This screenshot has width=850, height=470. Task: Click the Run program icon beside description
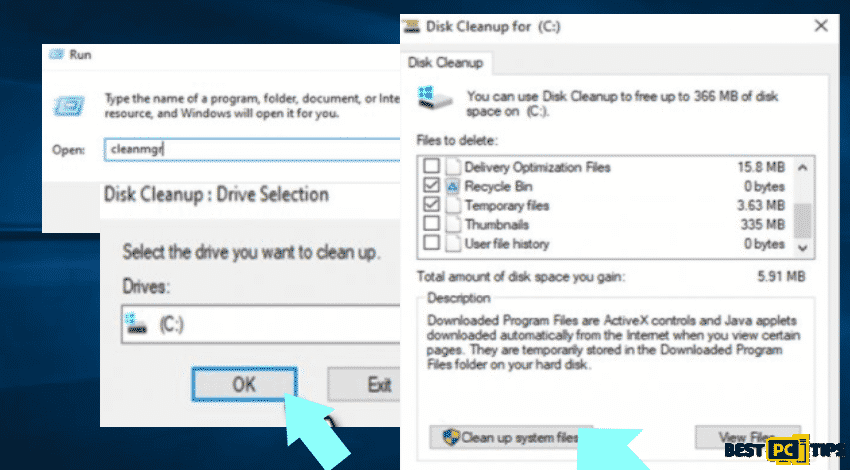click(69, 106)
